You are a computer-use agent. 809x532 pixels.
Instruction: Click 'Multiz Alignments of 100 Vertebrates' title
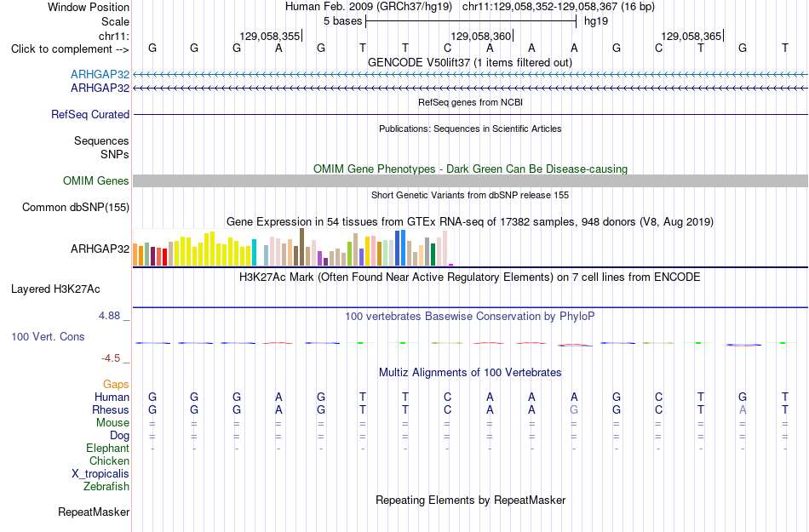(x=470, y=373)
